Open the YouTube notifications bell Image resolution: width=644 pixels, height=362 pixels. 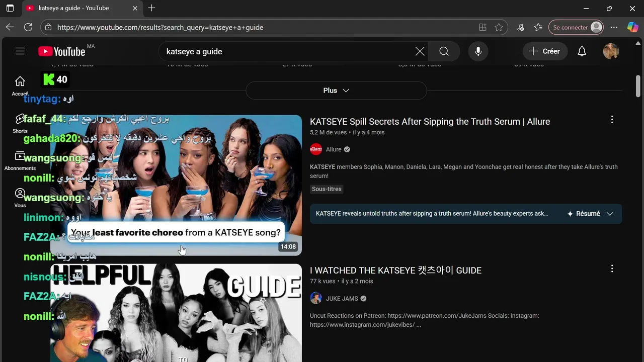pyautogui.click(x=582, y=51)
